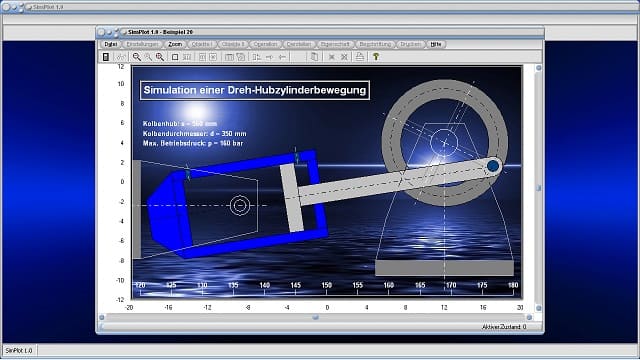Click the horizontal scrollbar center thumb

click(x=315, y=317)
